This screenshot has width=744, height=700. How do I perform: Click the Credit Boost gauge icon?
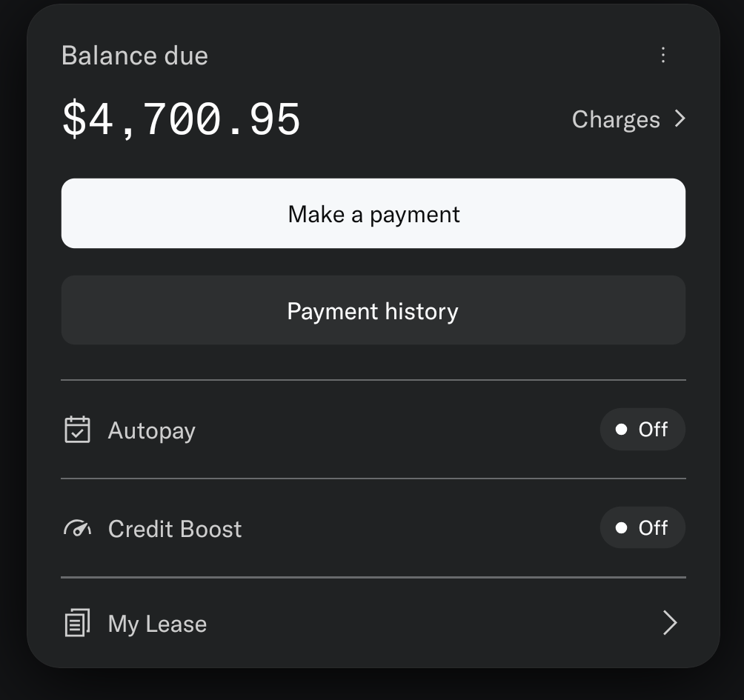[77, 528]
